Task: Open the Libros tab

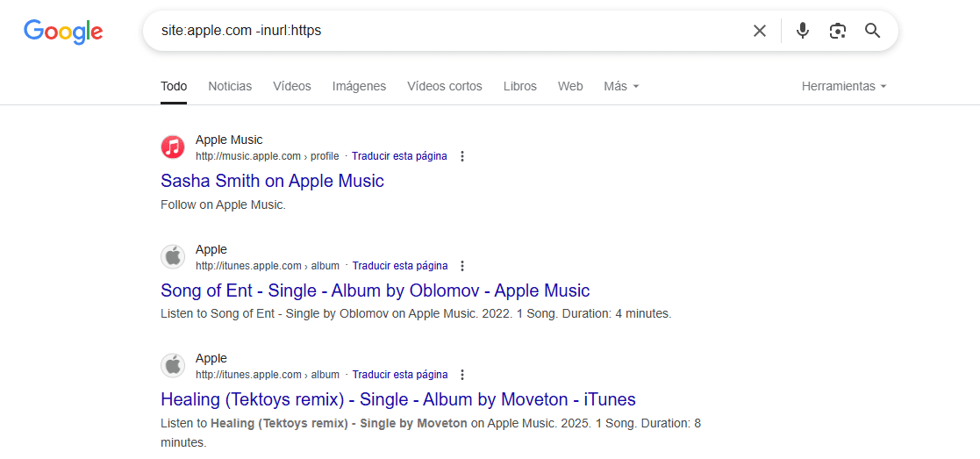Action: point(520,86)
